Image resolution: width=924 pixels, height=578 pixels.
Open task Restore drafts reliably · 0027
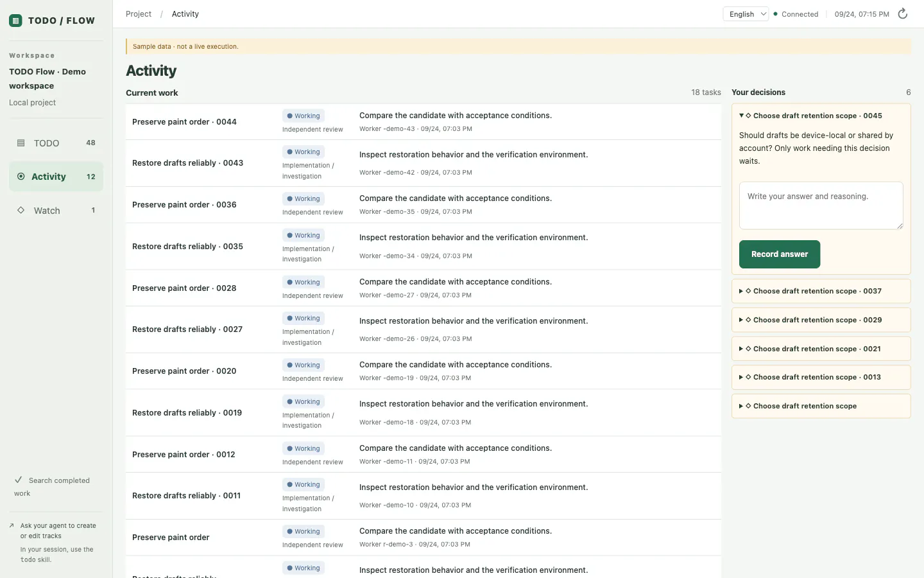(x=187, y=329)
